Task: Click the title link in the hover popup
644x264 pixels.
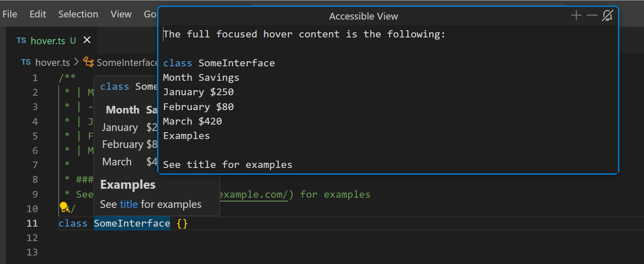Action: (x=129, y=204)
